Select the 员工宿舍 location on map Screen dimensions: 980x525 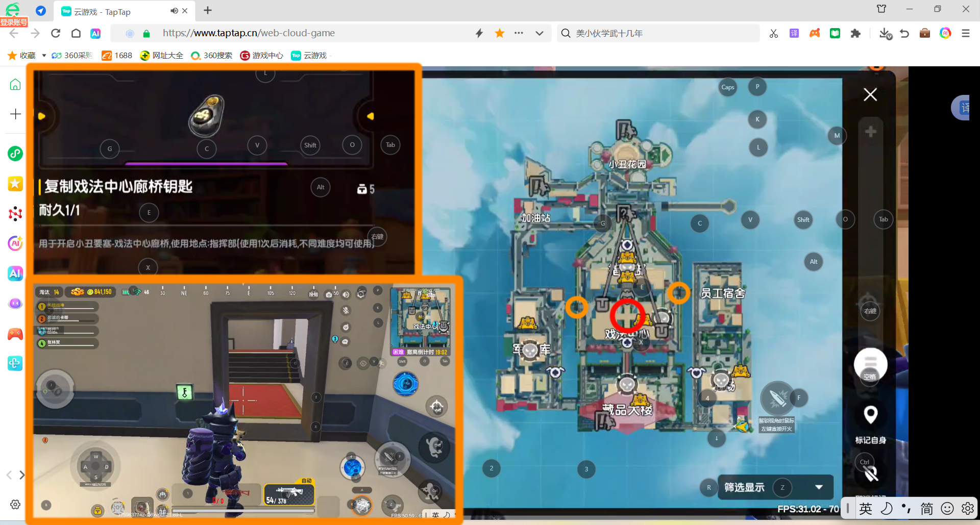point(723,293)
